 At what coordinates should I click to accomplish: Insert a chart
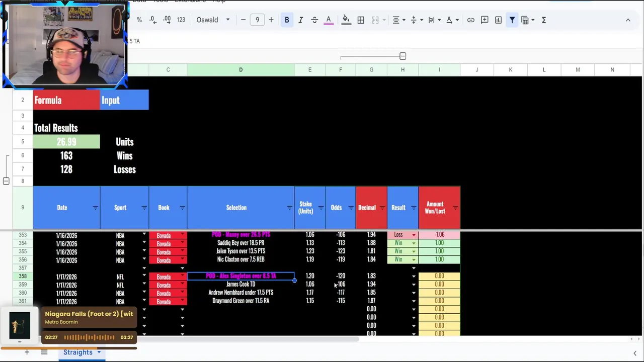pos(498,20)
